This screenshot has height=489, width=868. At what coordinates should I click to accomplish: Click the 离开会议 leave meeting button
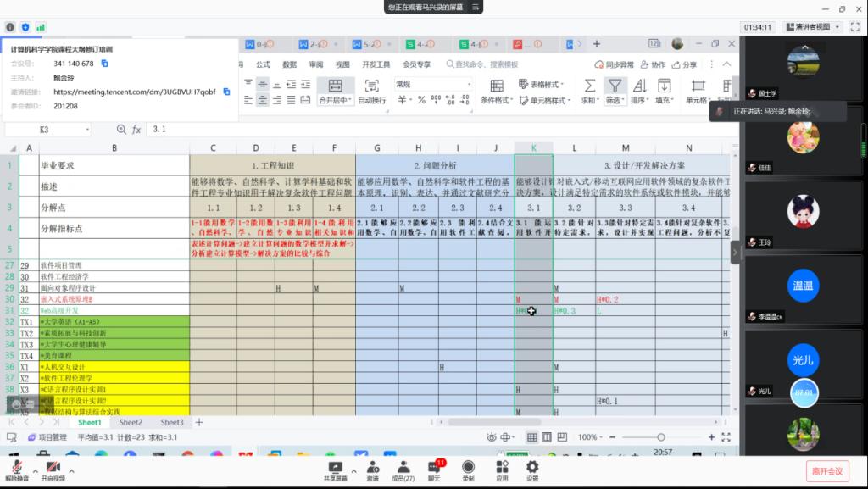pyautogui.click(x=827, y=471)
